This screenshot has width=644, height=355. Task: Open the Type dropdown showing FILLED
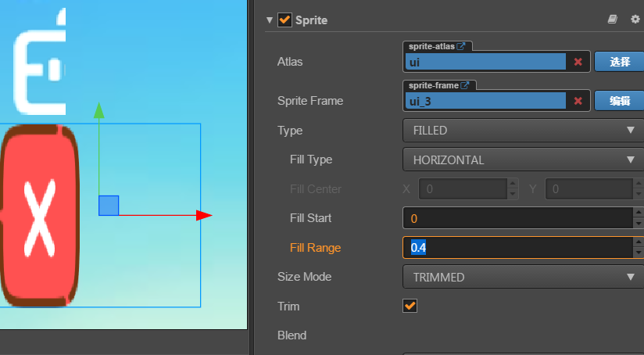522,131
